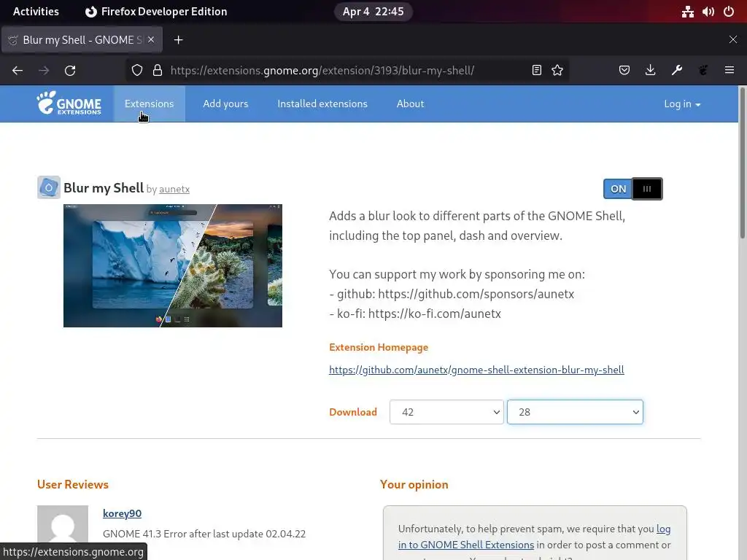Viewport: 747px width, 560px height.
Task: Expand the extension version dropdown showing 28
Action: 575,412
